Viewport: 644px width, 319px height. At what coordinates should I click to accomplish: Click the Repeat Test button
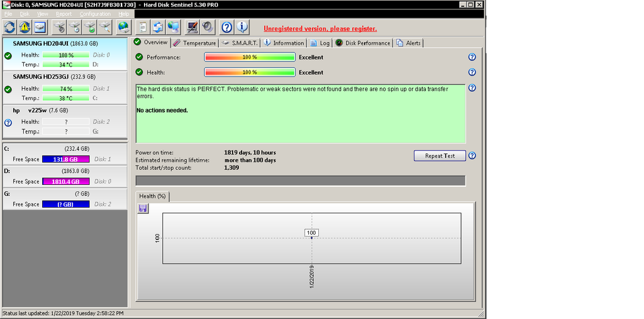(x=440, y=156)
